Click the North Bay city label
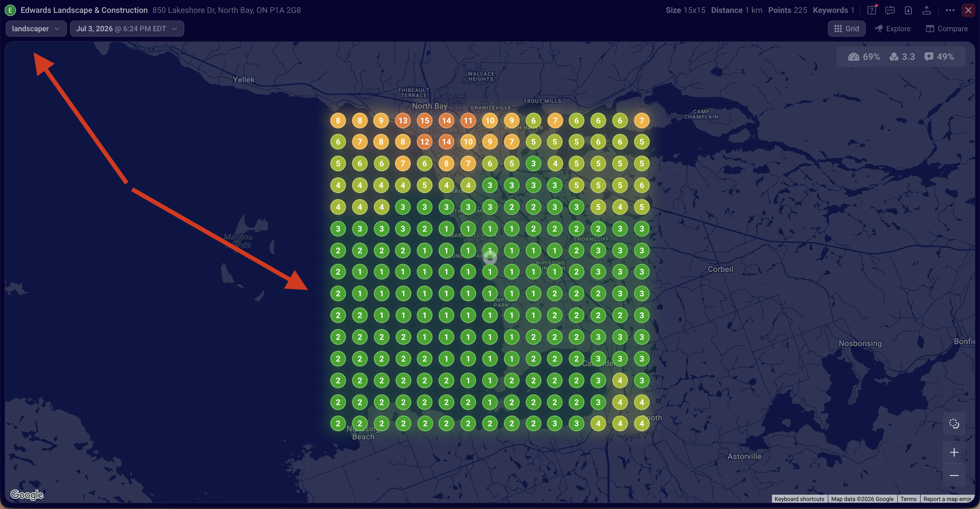The image size is (980, 509). pyautogui.click(x=430, y=106)
